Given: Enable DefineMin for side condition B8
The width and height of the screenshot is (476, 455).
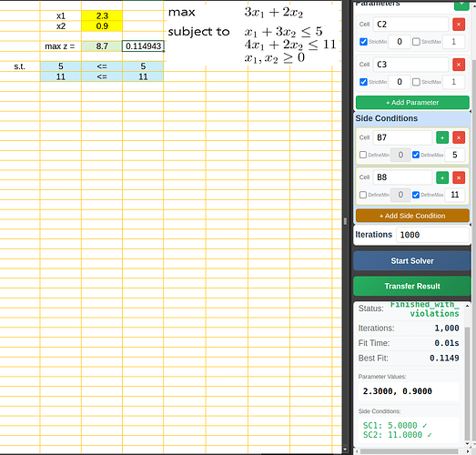Looking at the screenshot, I should coord(363,195).
